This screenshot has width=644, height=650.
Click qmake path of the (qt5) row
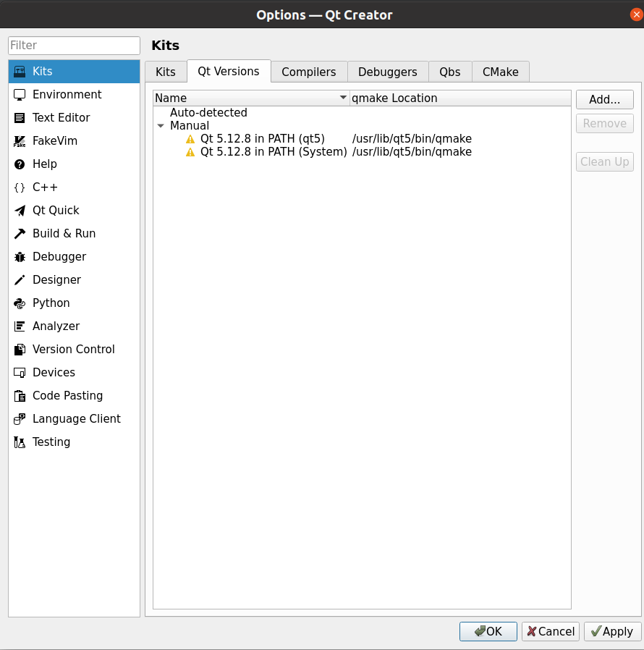click(x=412, y=139)
